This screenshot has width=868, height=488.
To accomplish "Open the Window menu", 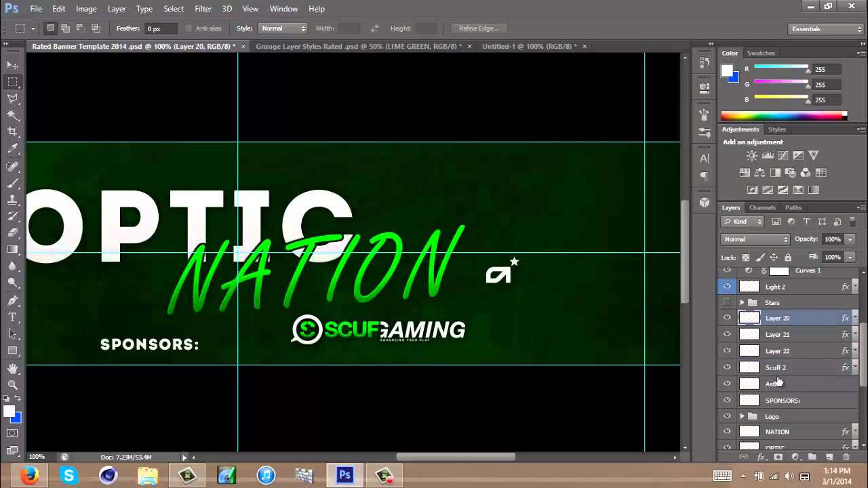I will [x=283, y=9].
